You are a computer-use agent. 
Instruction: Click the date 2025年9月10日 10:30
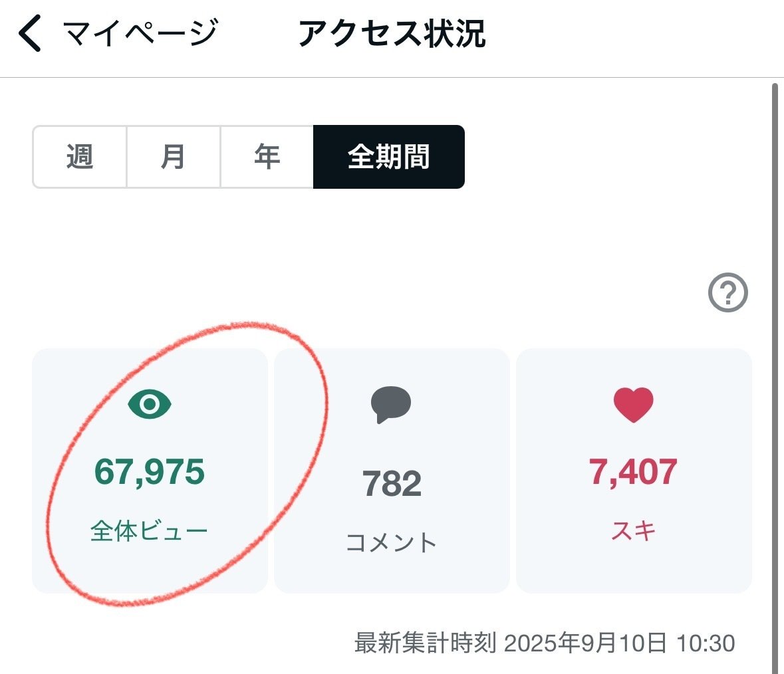click(x=620, y=643)
